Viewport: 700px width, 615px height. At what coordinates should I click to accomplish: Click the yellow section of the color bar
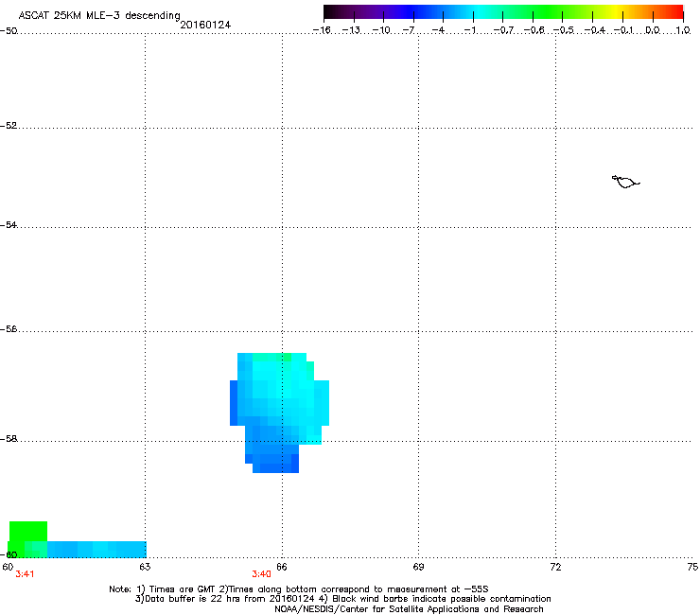[616, 11]
